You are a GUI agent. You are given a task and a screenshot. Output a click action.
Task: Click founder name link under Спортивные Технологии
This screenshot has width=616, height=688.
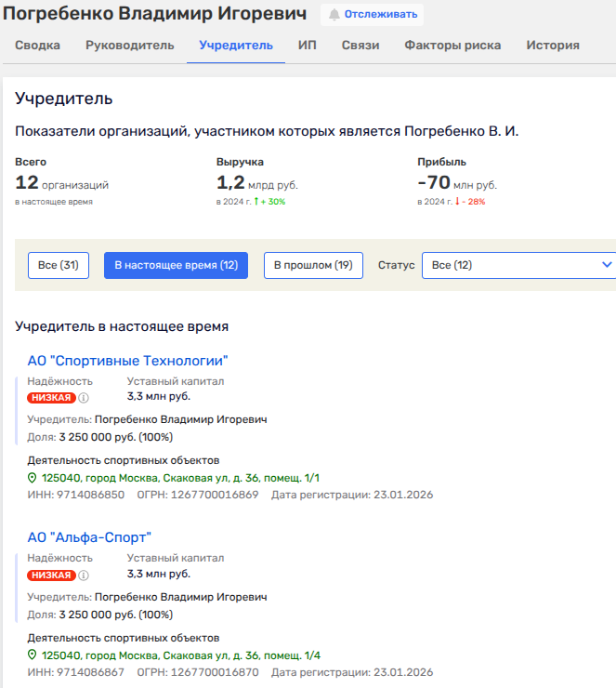coord(181,419)
